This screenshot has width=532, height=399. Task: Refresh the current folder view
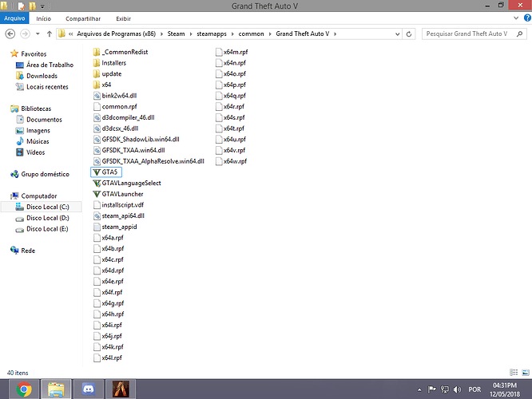[x=409, y=34]
